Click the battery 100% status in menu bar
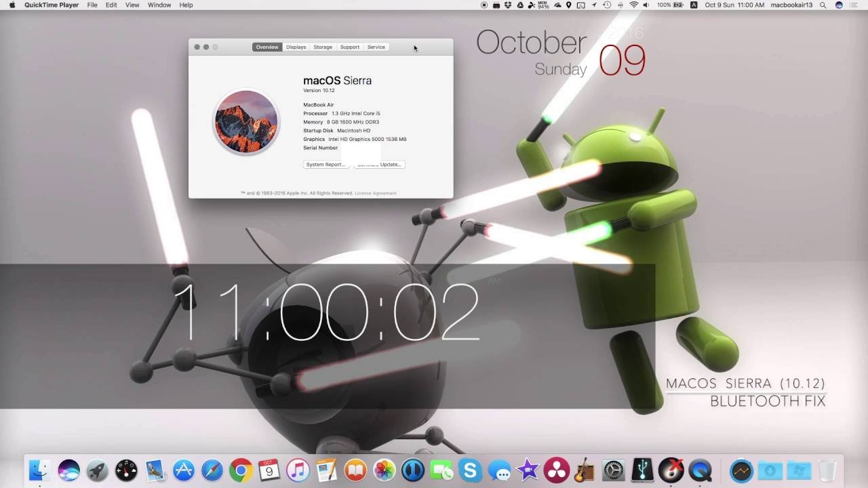Image resolution: width=868 pixels, height=488 pixels. coord(670,5)
